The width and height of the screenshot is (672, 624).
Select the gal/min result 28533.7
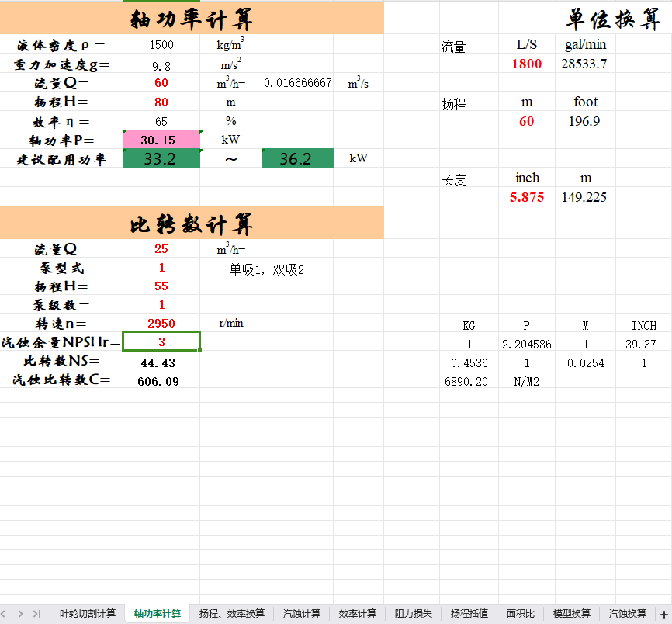(585, 64)
